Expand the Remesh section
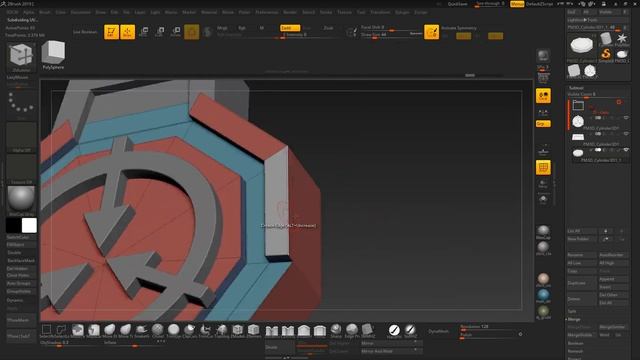Screen dimensions: 640x360 [575, 351]
